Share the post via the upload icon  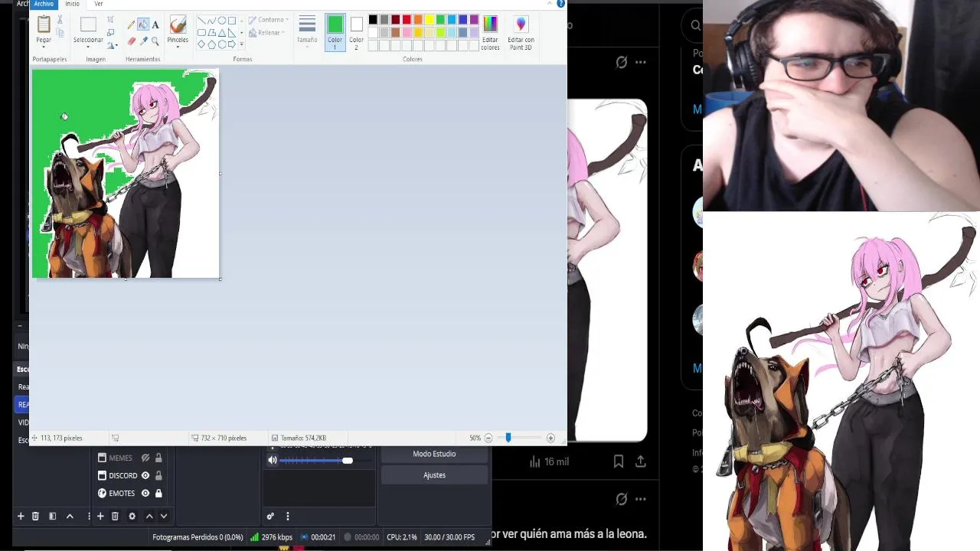[641, 461]
